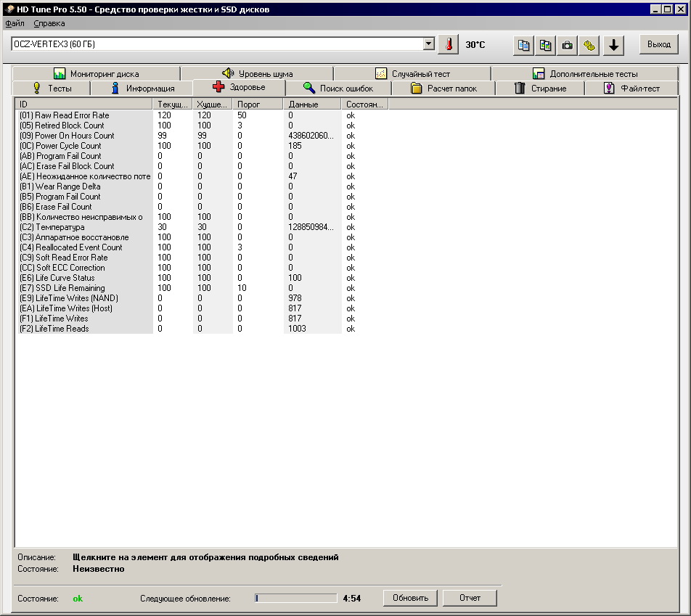Save screenshot using the camera icon

click(x=567, y=45)
